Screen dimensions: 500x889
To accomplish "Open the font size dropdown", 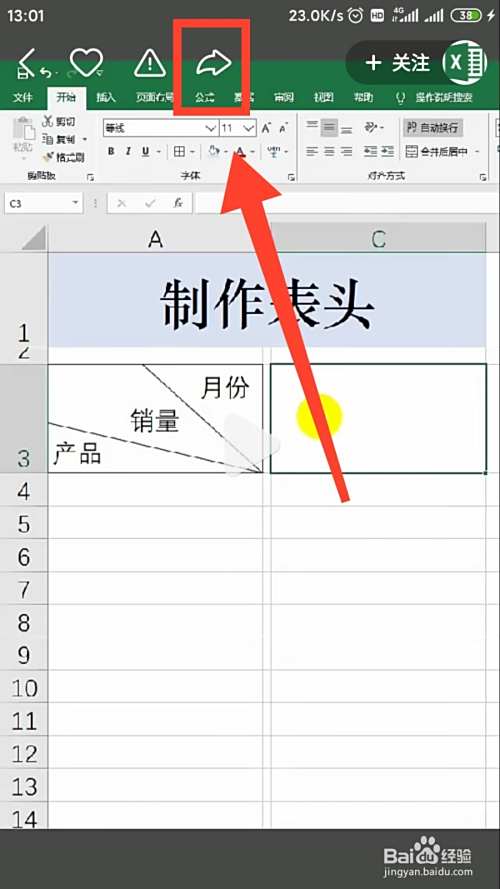I will coord(248,129).
